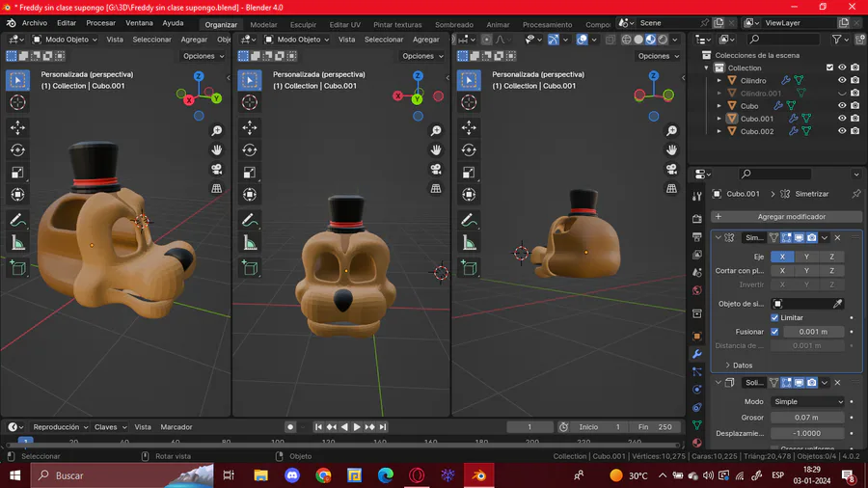
Task: Select the Scale tool in left viewport
Action: click(17, 172)
